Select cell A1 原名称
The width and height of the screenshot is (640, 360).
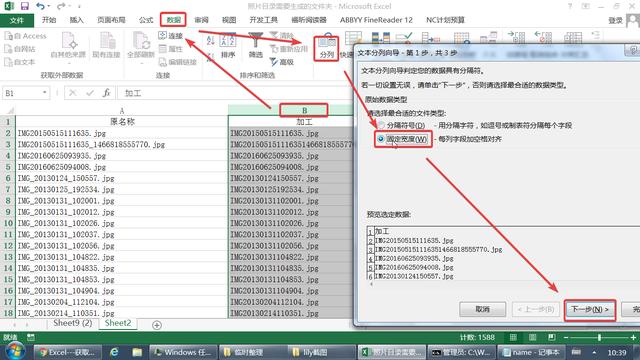[122, 122]
